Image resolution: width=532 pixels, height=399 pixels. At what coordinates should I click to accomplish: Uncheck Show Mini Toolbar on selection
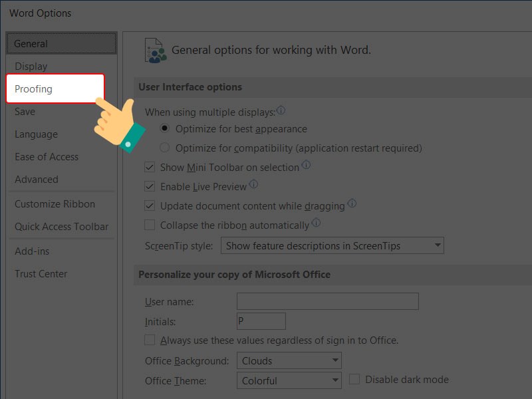click(x=150, y=168)
